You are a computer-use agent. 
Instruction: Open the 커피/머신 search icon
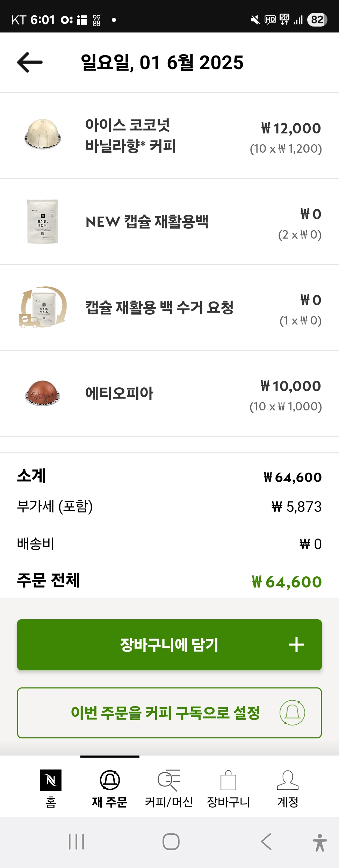pos(169,780)
